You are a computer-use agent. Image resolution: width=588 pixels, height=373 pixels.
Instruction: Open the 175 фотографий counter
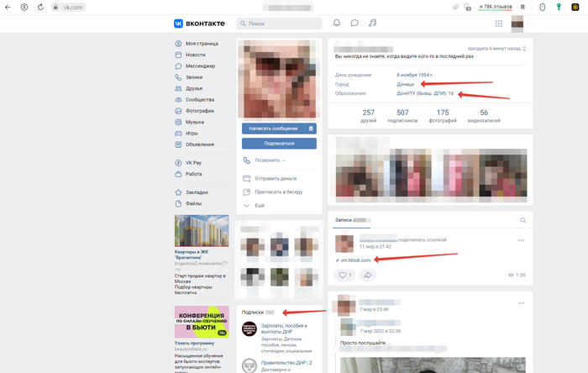pos(443,115)
